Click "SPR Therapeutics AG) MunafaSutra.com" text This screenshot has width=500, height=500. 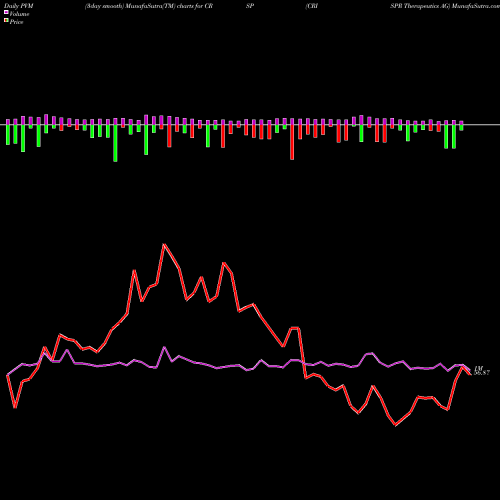[445, 6]
